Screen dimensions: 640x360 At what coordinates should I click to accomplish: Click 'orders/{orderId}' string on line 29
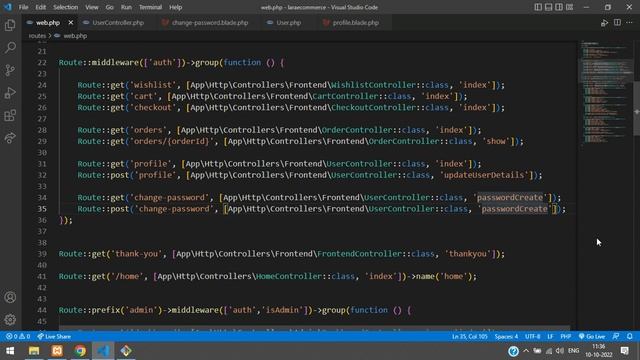171,141
